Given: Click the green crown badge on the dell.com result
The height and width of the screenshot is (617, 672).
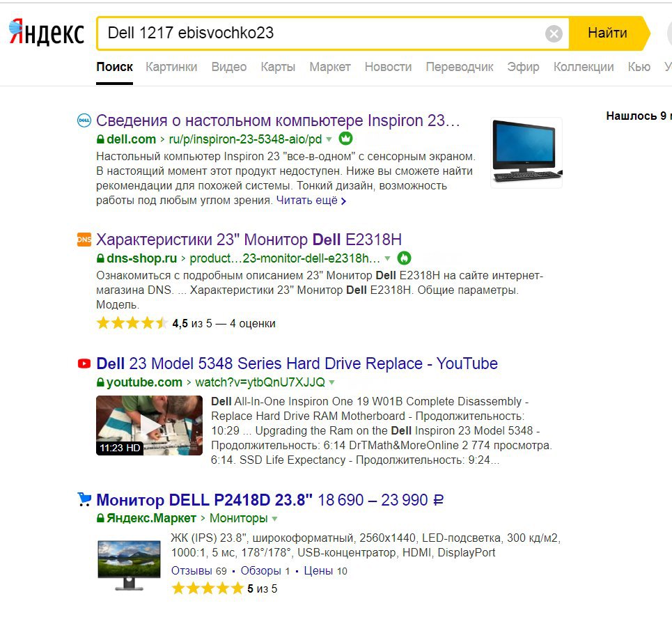Looking at the screenshot, I should point(345,139).
